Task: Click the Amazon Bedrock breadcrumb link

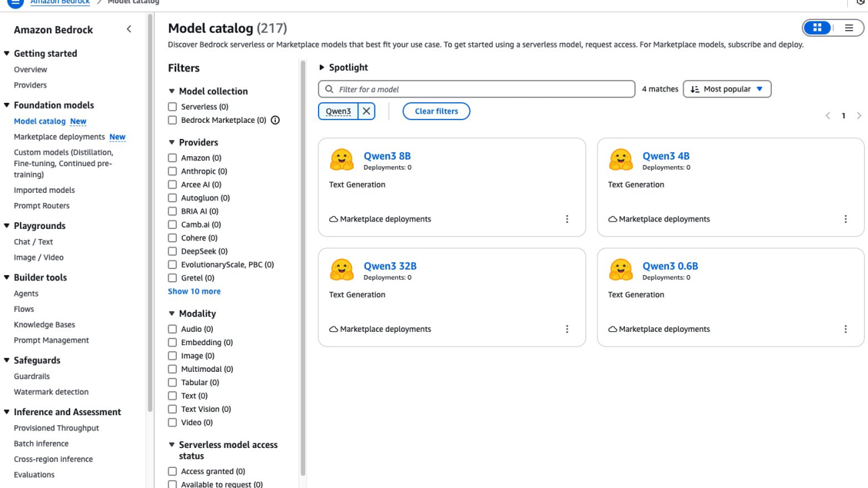Action: click(x=61, y=2)
